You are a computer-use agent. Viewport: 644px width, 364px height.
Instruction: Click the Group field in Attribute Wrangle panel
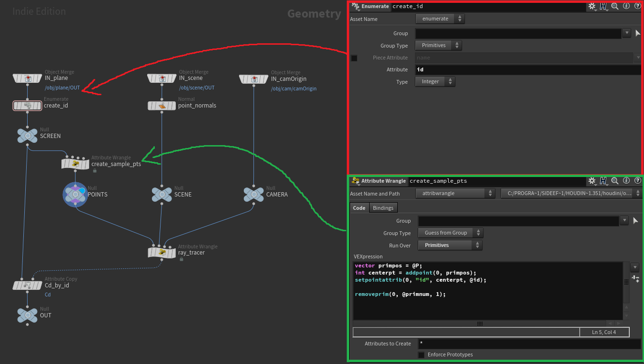coord(519,221)
